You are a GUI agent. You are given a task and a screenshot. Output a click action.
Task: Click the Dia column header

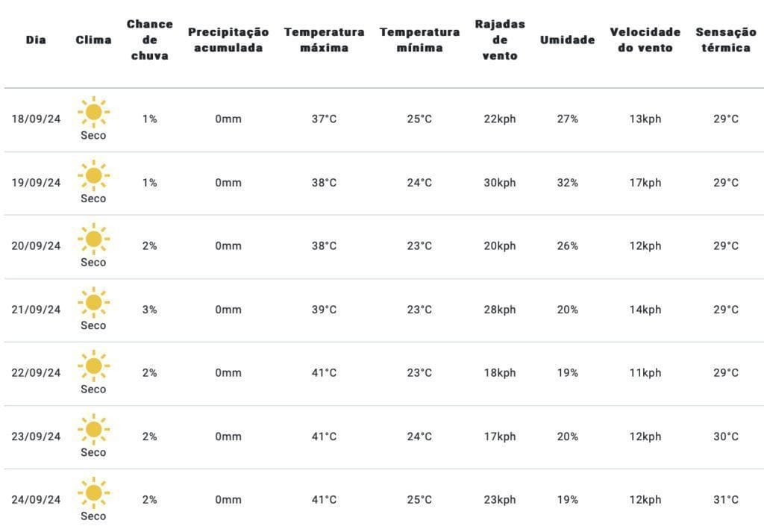pyautogui.click(x=36, y=40)
